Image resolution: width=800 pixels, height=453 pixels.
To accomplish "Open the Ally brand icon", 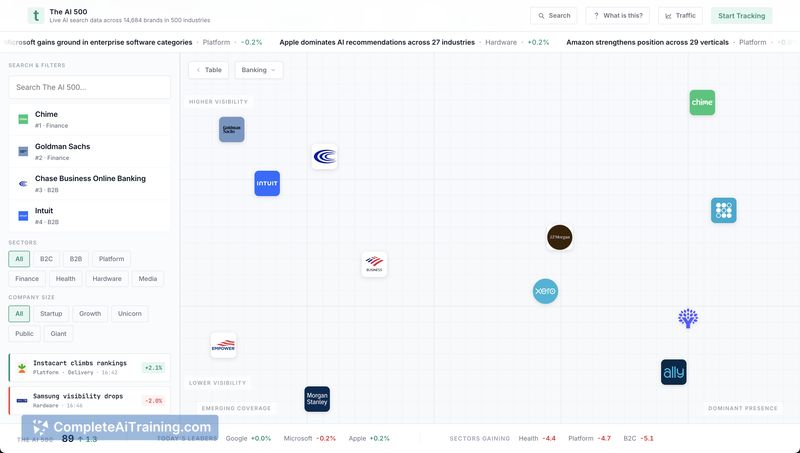I will [x=674, y=372].
